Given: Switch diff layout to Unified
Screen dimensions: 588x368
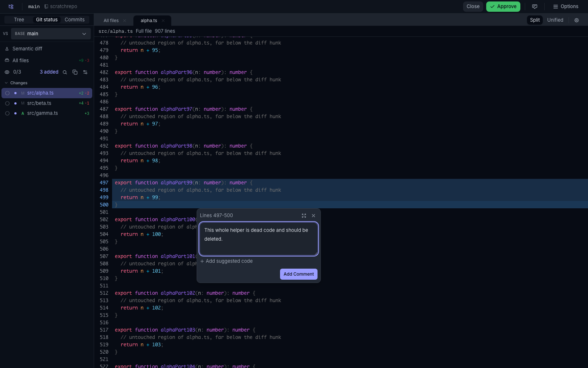Looking at the screenshot, I should pos(555,20).
